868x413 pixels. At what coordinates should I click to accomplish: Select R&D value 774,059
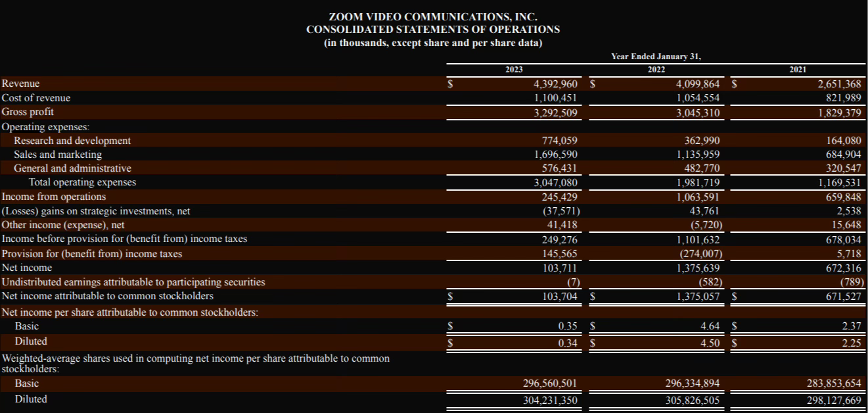[560, 141]
